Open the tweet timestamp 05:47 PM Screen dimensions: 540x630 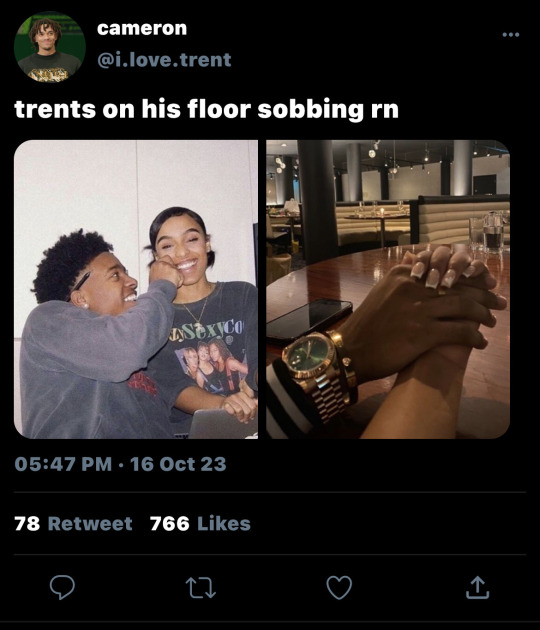(x=63, y=464)
